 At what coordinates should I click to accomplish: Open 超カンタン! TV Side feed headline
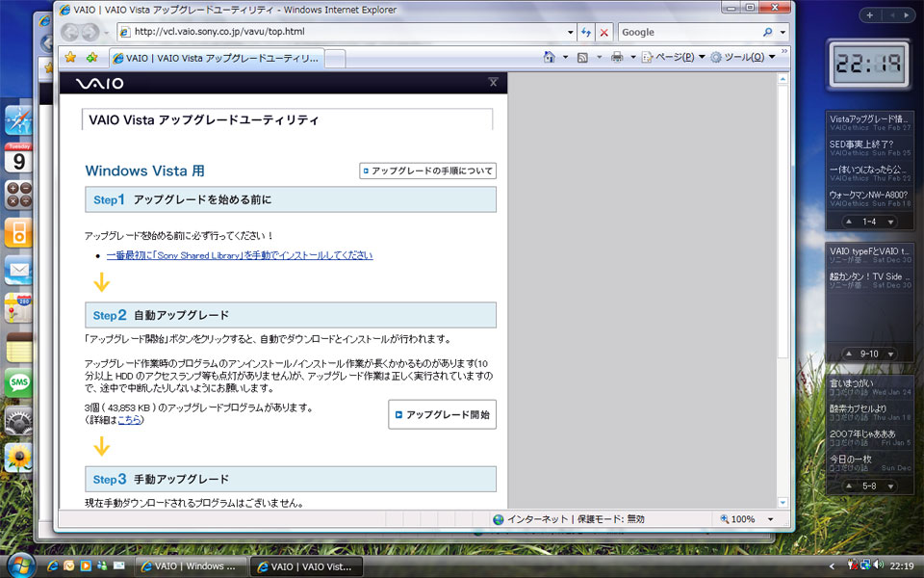[870, 276]
